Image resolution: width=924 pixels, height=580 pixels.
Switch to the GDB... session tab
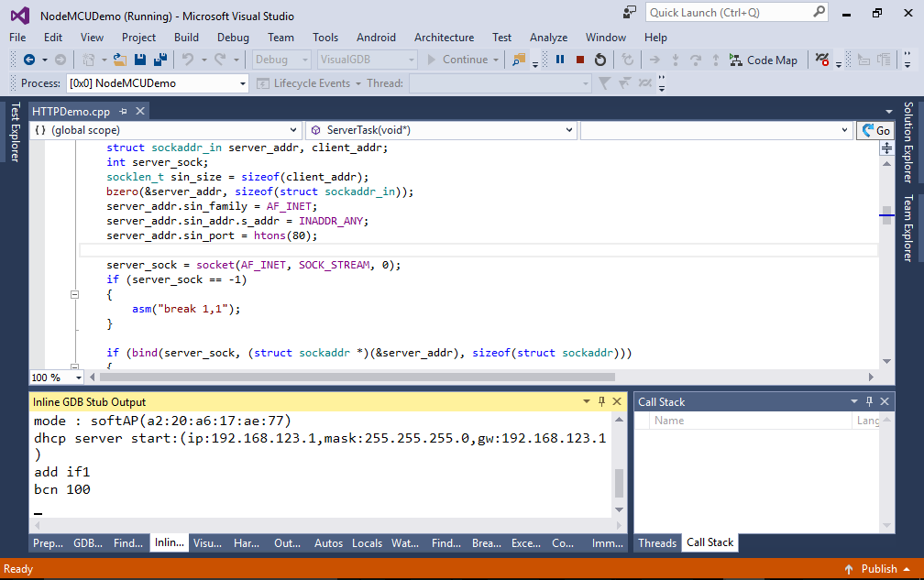click(88, 543)
